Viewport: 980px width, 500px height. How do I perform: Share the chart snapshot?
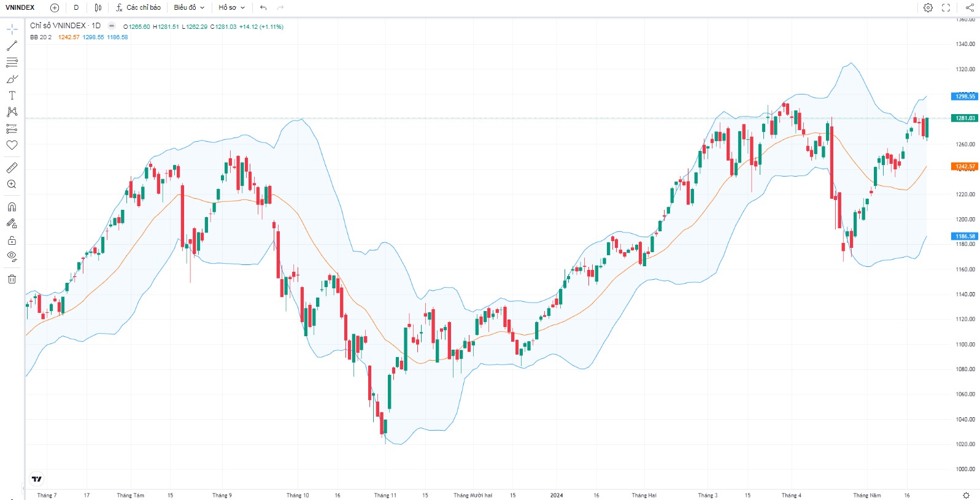pyautogui.click(x=970, y=7)
